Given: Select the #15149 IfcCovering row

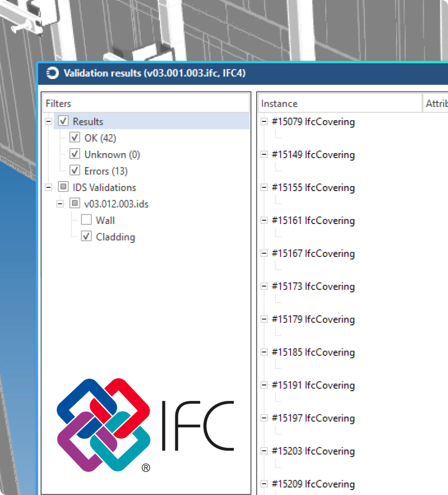Looking at the screenshot, I should point(313,155).
